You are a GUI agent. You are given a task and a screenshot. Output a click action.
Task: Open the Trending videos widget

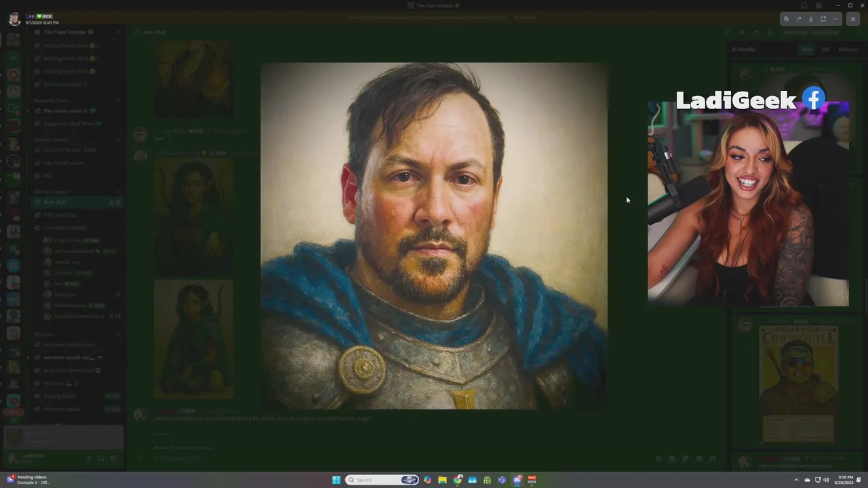28,480
